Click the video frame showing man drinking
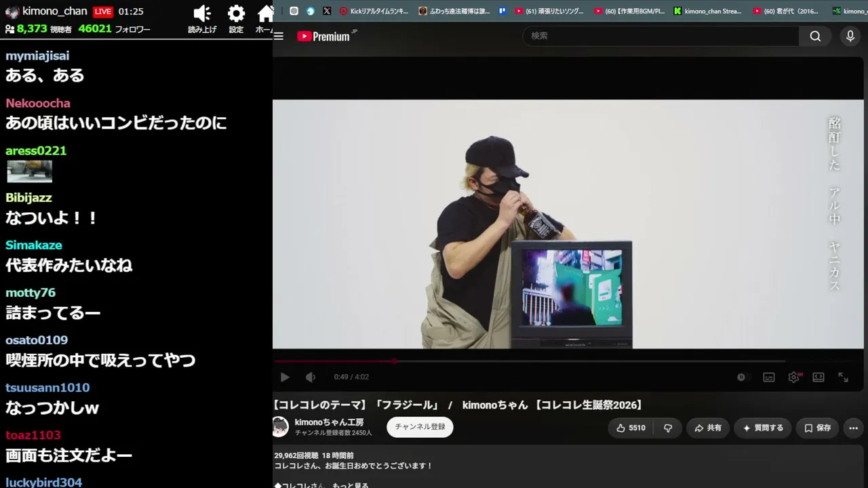The image size is (868, 488). (568, 224)
